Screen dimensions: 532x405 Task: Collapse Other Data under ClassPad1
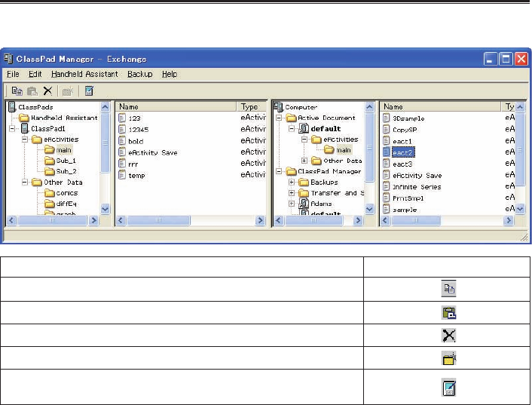coord(25,183)
